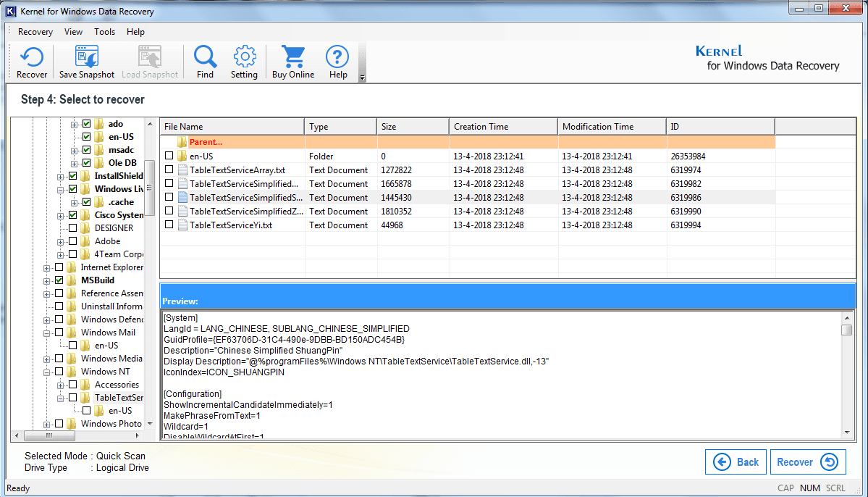Click the ID column header
The width and height of the screenshot is (868, 497).
coord(720,126)
